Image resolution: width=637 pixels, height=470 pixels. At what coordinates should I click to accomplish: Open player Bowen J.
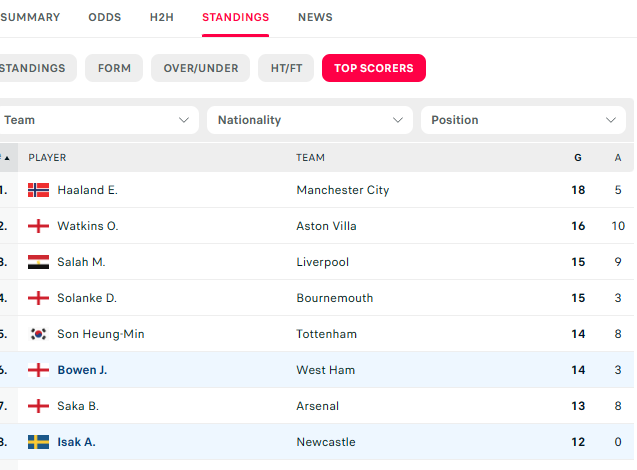coord(82,370)
